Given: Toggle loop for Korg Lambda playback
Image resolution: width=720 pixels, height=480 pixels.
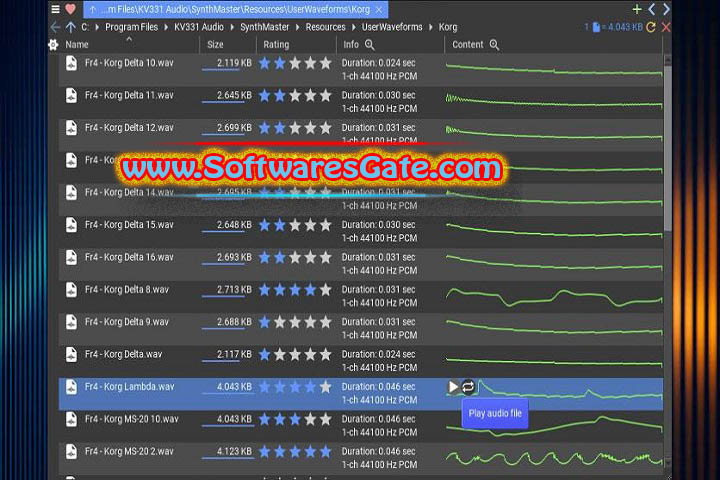Looking at the screenshot, I should tap(468, 387).
